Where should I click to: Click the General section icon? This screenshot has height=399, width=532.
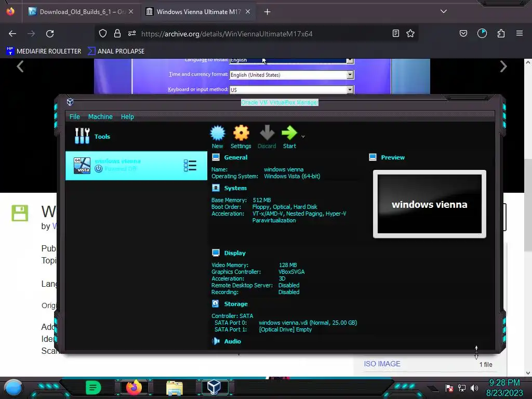tap(216, 157)
